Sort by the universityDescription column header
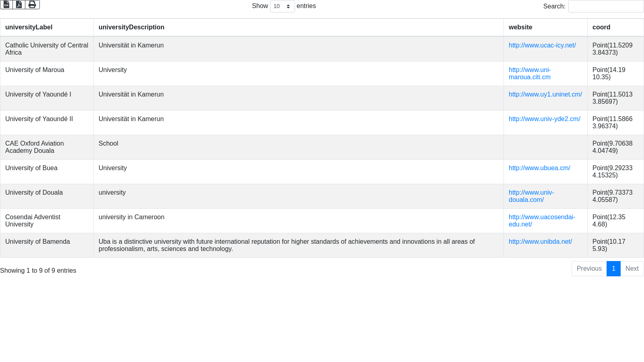Screen dimensions: 644x362 coord(131,27)
